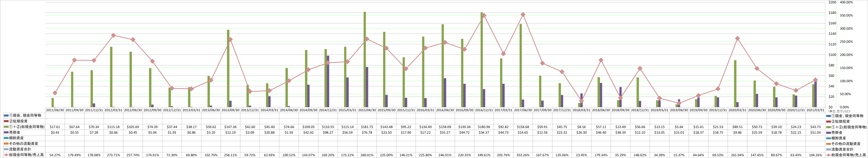This screenshot has height=158, width=868.
Task: Select the $115.18 cash equivalents cell
Action: point(114,127)
